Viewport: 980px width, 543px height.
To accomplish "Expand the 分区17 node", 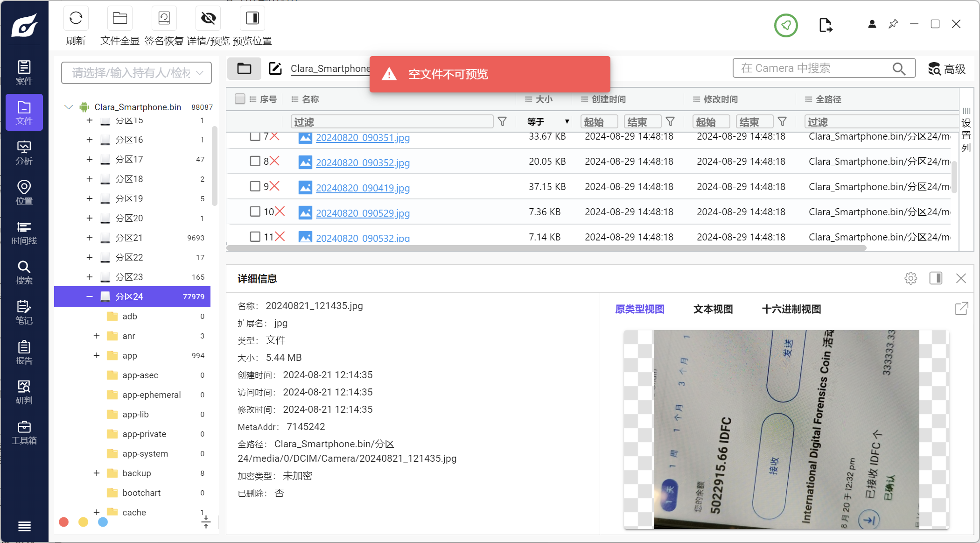I will (x=89, y=159).
